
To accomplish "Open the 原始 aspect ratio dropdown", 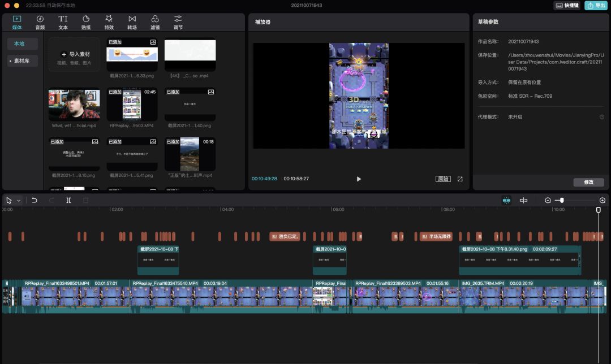I will tap(443, 179).
